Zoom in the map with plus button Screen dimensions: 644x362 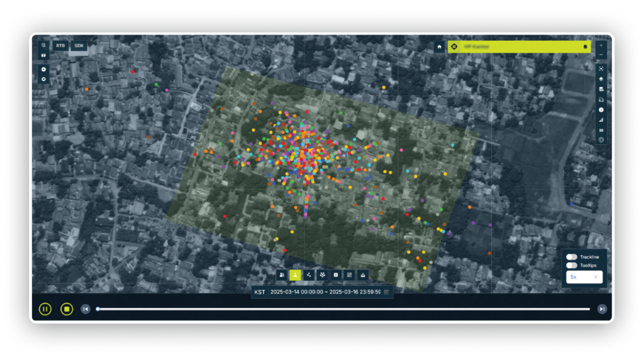[x=601, y=45]
